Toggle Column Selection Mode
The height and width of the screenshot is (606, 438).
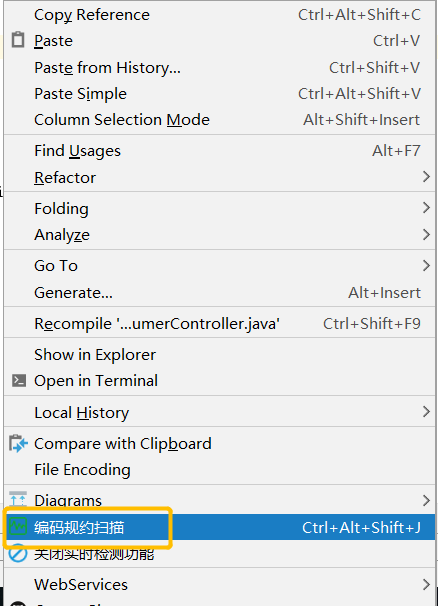[x=219, y=120]
